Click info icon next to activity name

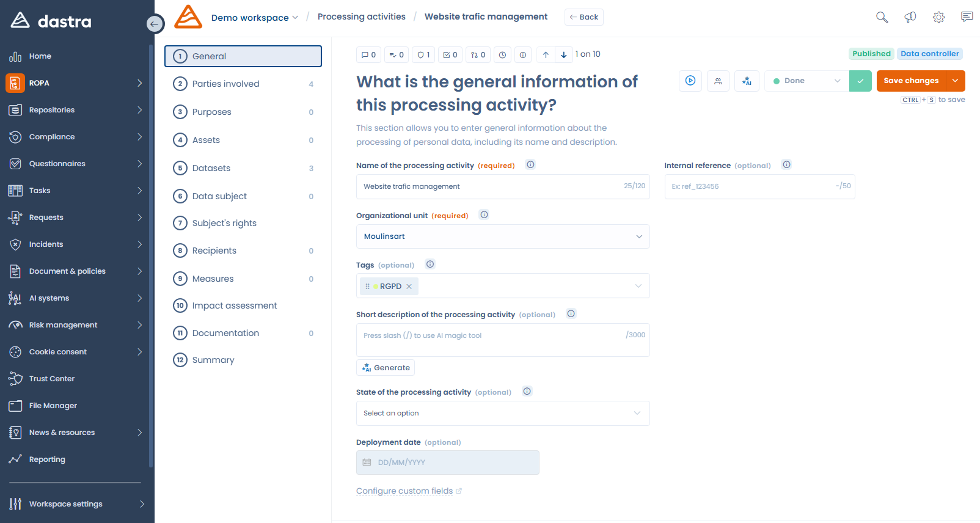[530, 164]
